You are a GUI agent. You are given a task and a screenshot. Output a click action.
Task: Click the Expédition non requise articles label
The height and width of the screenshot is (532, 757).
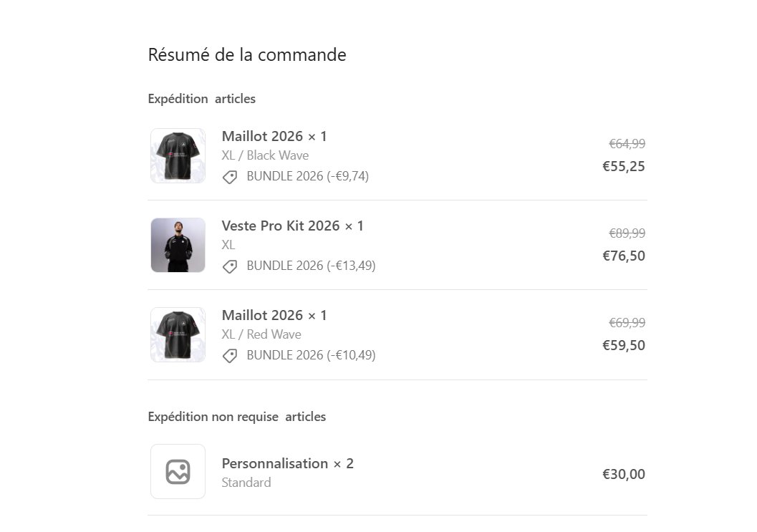point(237,417)
